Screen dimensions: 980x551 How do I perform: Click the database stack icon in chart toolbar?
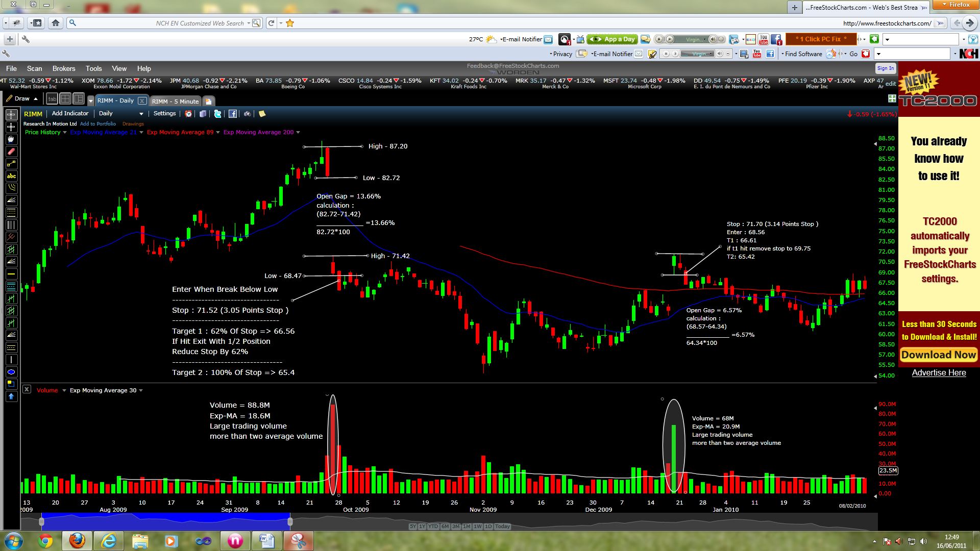pyautogui.click(x=203, y=114)
